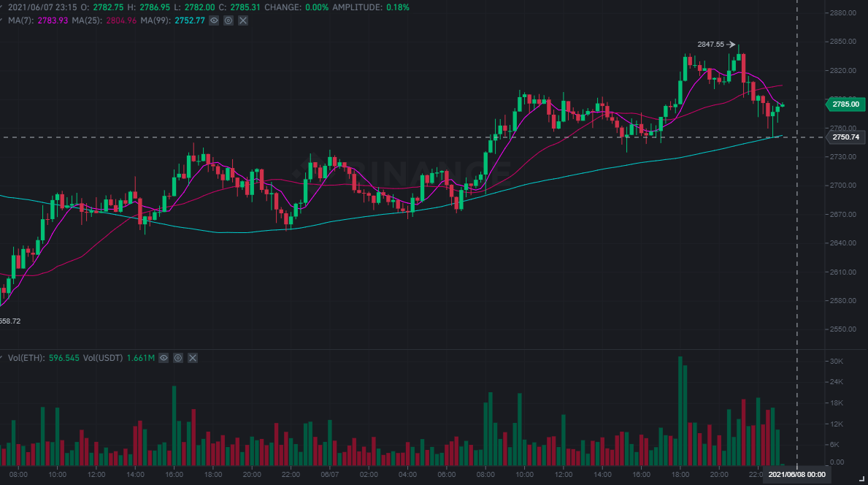
Task: Remove the MA indicator with the X
Action: point(243,20)
